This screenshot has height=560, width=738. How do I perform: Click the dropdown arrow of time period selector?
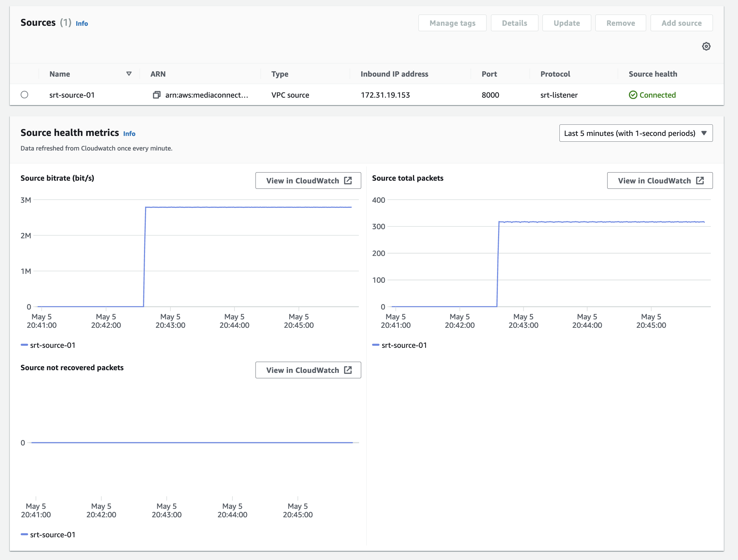[x=704, y=133]
